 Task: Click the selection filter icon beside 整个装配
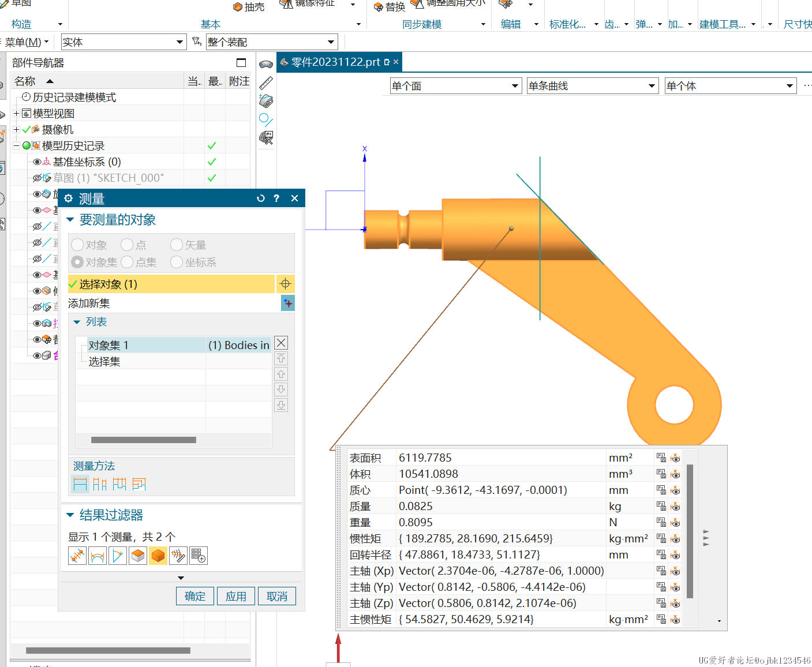tap(197, 42)
